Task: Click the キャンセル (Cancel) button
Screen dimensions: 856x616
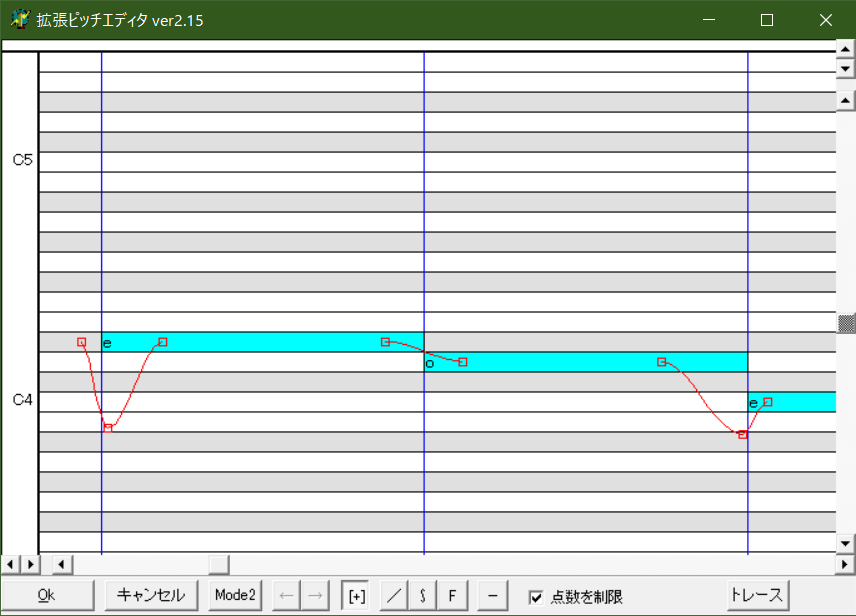Action: click(x=151, y=595)
